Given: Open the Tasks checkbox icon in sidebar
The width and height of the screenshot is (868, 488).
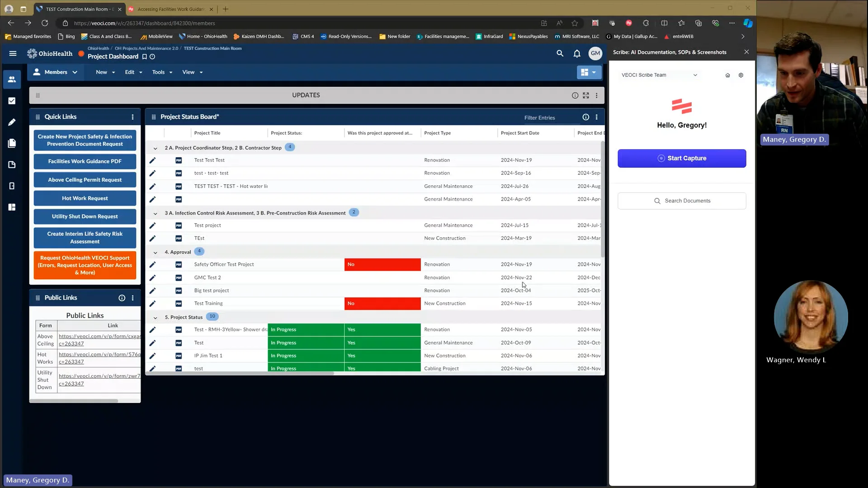Looking at the screenshot, I should click(12, 101).
